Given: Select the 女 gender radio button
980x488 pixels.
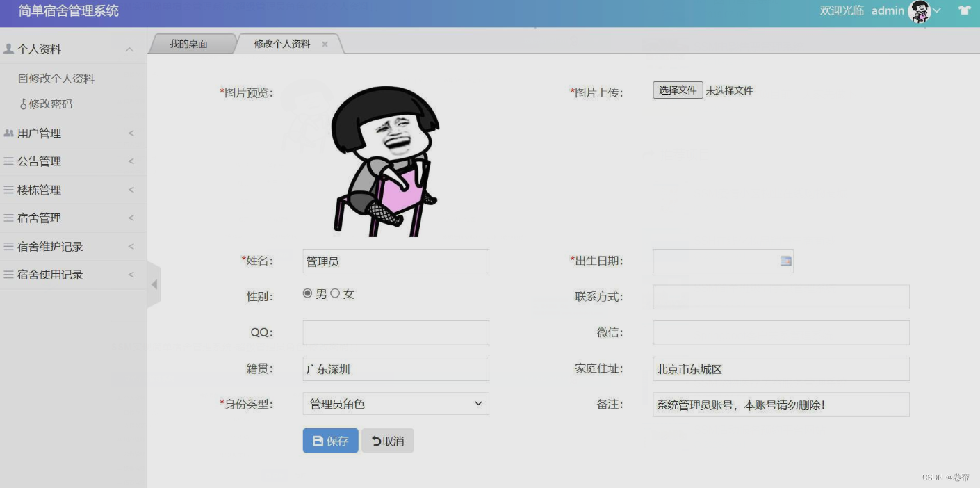Looking at the screenshot, I should click(335, 293).
